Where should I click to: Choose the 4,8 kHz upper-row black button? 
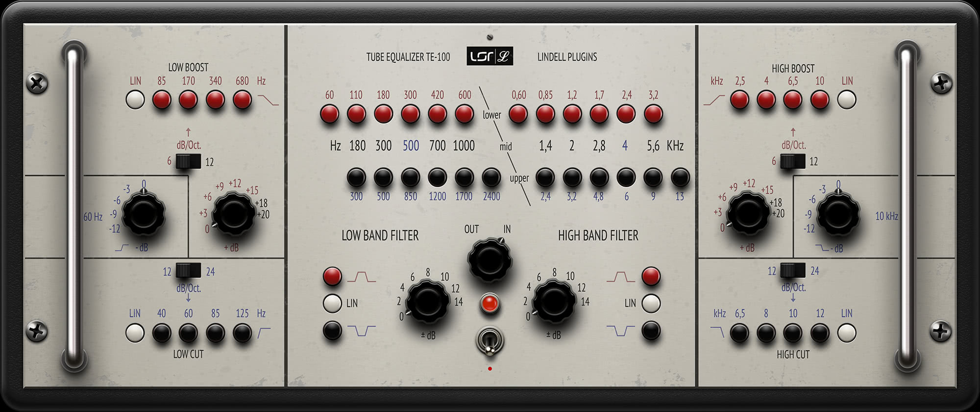pyautogui.click(x=599, y=178)
